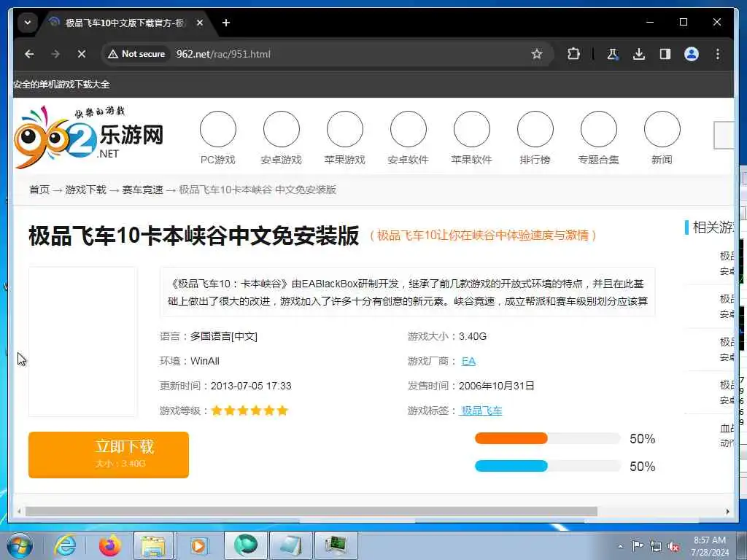747x560 pixels.
Task: Open File Explorer from taskbar
Action: pyautogui.click(x=153, y=545)
